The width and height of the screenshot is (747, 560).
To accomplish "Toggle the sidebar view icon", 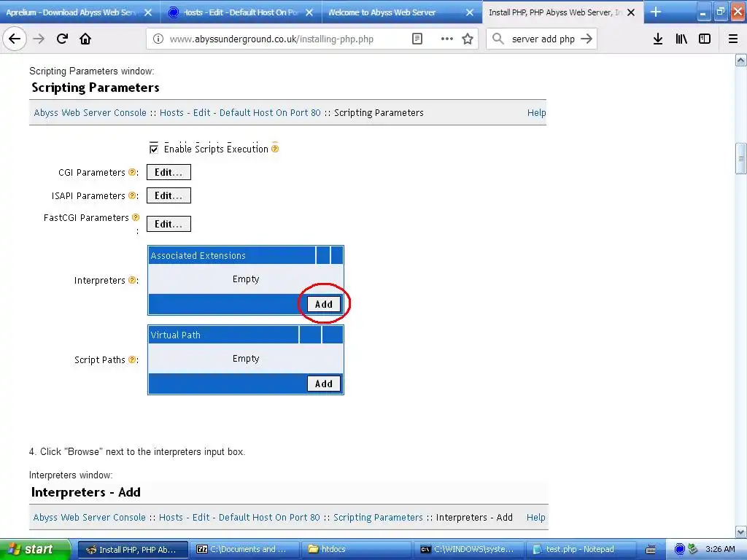I will (x=705, y=39).
